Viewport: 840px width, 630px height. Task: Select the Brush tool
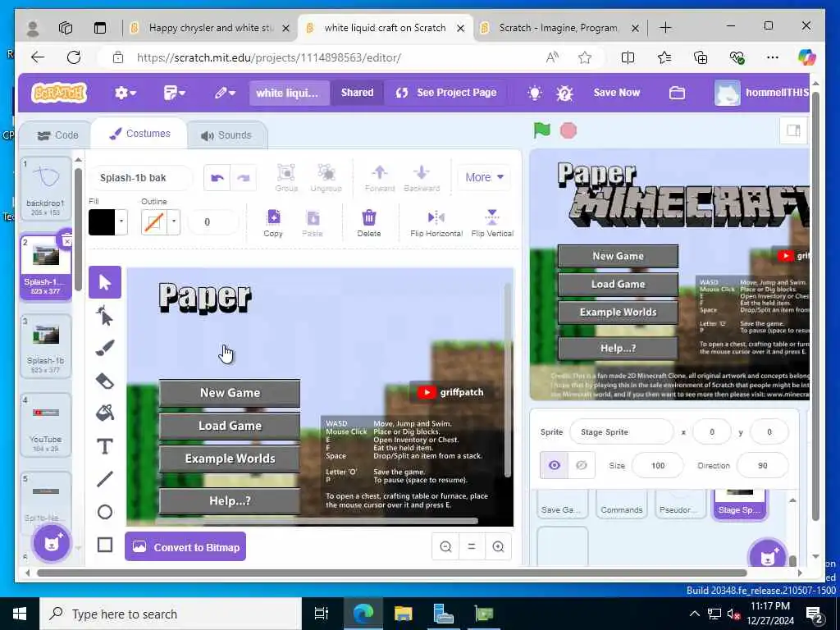[105, 348]
